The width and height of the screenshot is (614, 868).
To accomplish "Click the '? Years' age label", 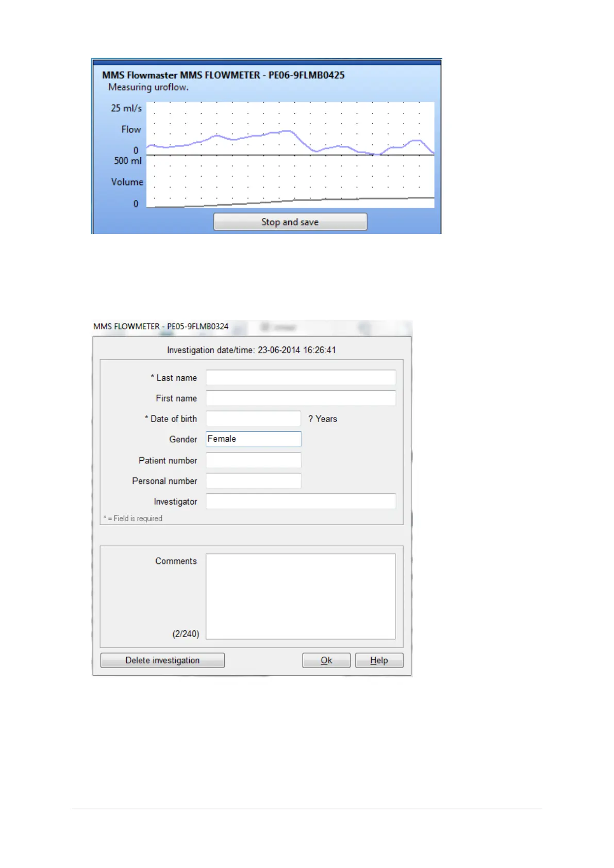I will tap(323, 419).
